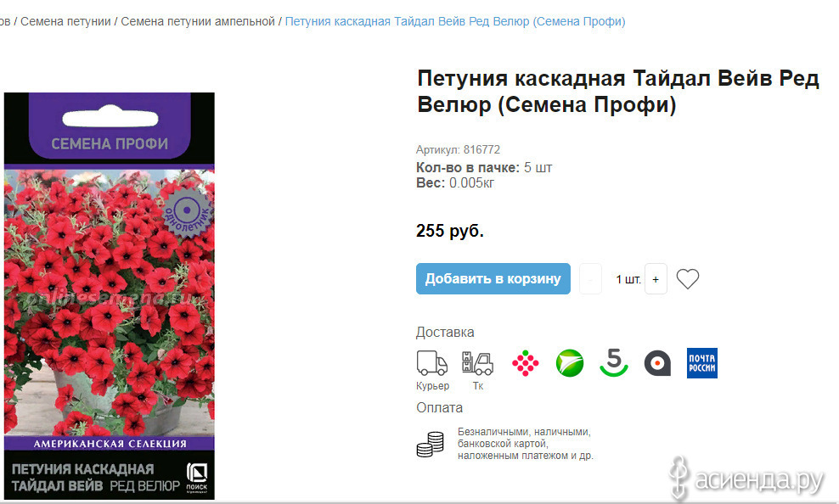Click the асиенда.ру watermark logo
This screenshot has width=839, height=504.
tap(747, 479)
